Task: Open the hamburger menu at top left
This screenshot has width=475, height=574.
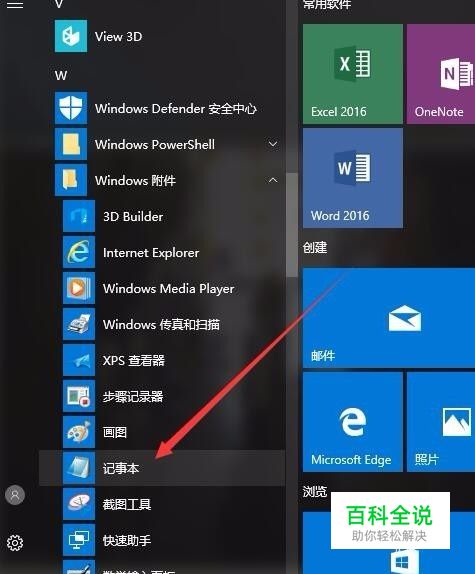Action: tap(15, 5)
